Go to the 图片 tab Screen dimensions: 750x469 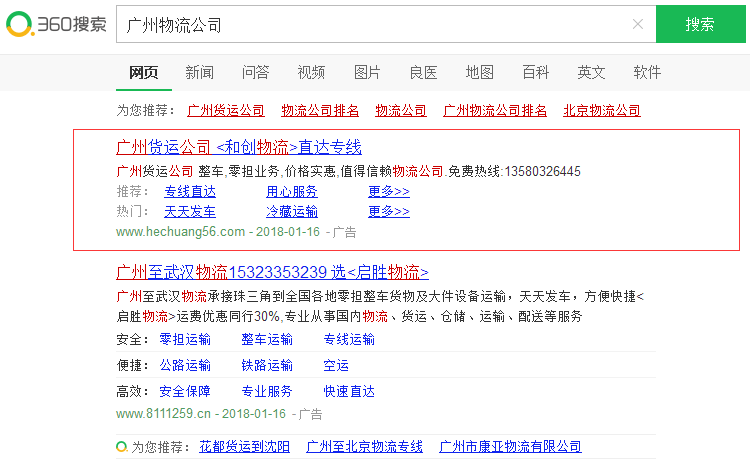367,72
